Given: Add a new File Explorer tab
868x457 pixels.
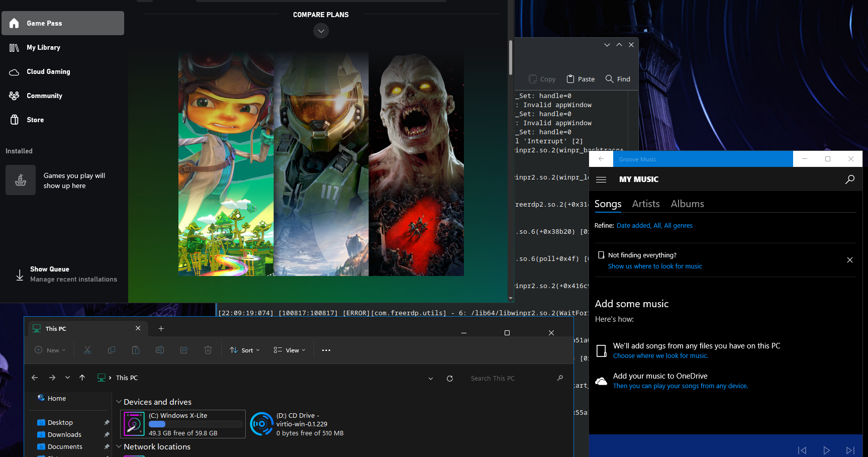Looking at the screenshot, I should [x=161, y=329].
